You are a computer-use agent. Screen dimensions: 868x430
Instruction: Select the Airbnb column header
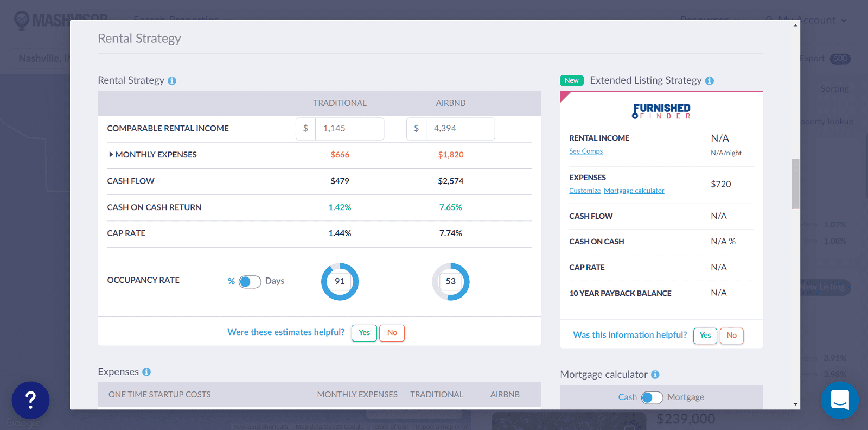[450, 103]
